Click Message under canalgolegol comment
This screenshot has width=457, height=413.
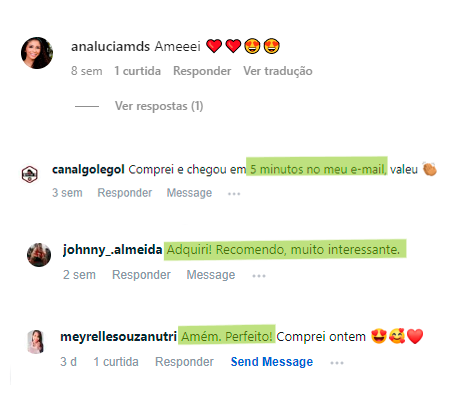[189, 193]
